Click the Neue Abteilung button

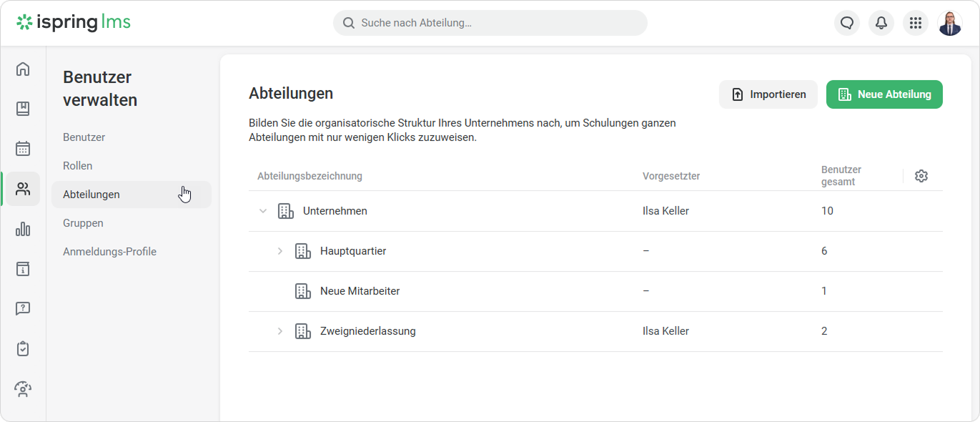pos(884,94)
